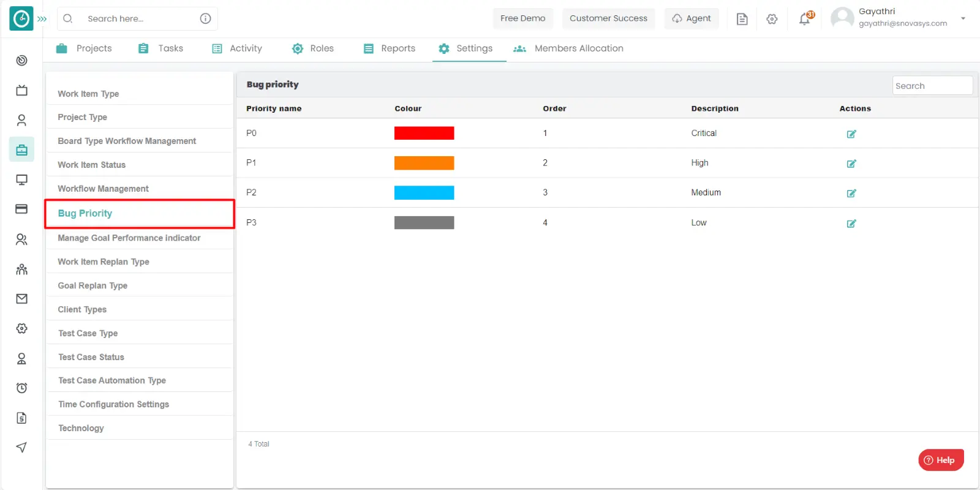980x490 pixels.
Task: Click the user badge icon in sidebar
Action: point(21,358)
